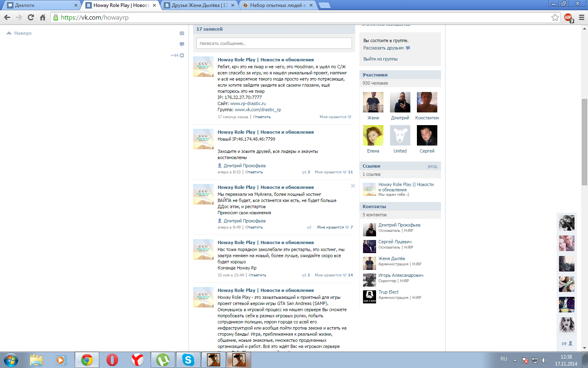The width and height of the screenshot is (588, 368).
Task: Click Выйти из группы link
Action: [380, 59]
